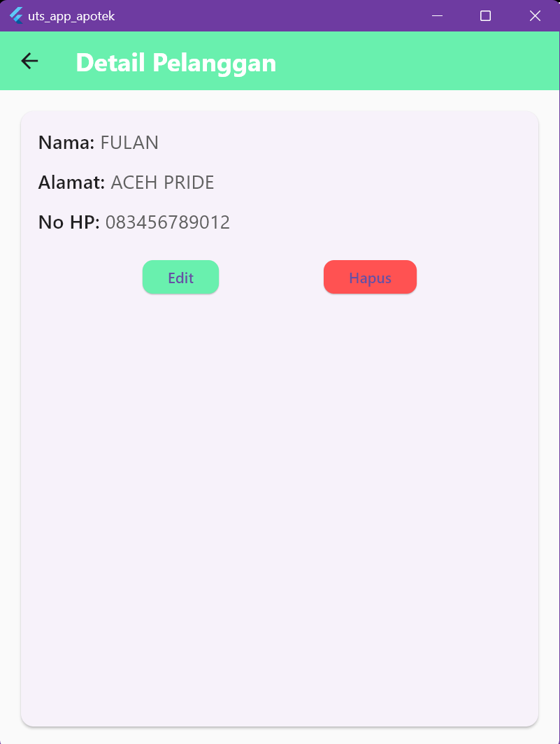The image size is (560, 744).
Task: Delete the customer with Hapus button
Action: coord(370,277)
